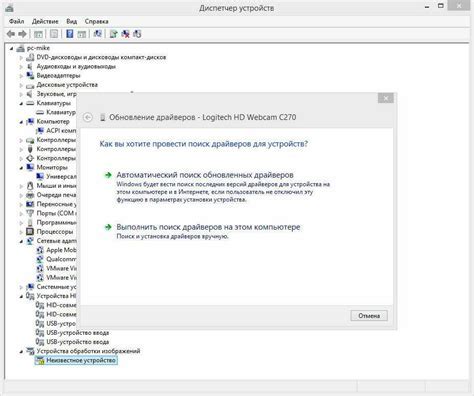Expand the Видеоадаптеры category
The image size is (474, 396).
(x=21, y=76)
